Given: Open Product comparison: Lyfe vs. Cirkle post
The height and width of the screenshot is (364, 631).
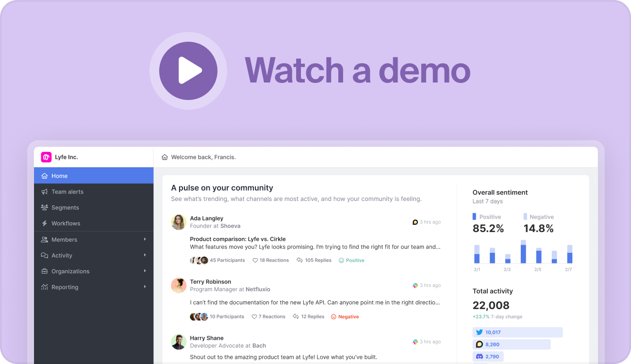Looking at the screenshot, I should tap(238, 239).
